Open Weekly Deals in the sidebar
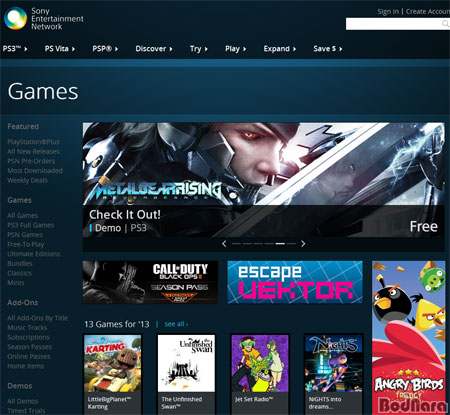 tap(27, 180)
